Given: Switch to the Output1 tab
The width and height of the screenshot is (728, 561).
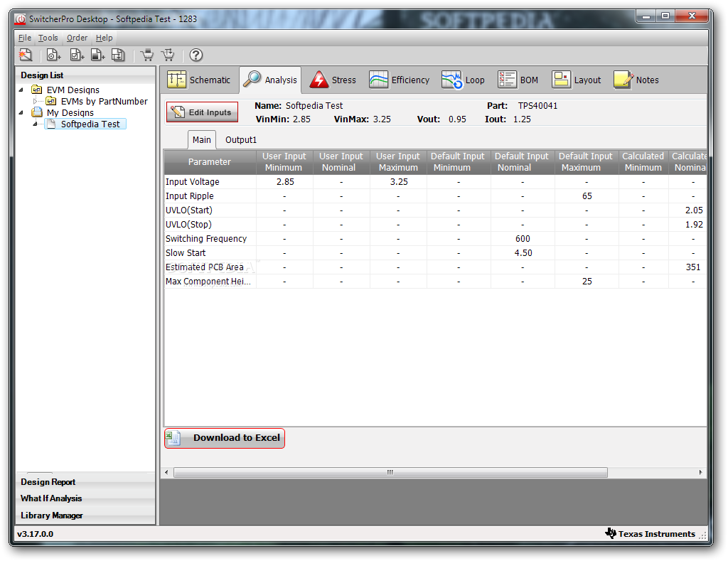Looking at the screenshot, I should tap(240, 140).
